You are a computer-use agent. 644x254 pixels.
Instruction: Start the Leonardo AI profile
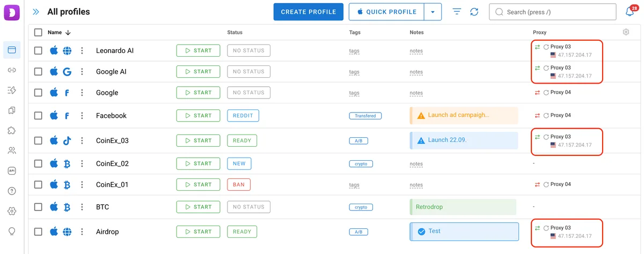pyautogui.click(x=198, y=50)
